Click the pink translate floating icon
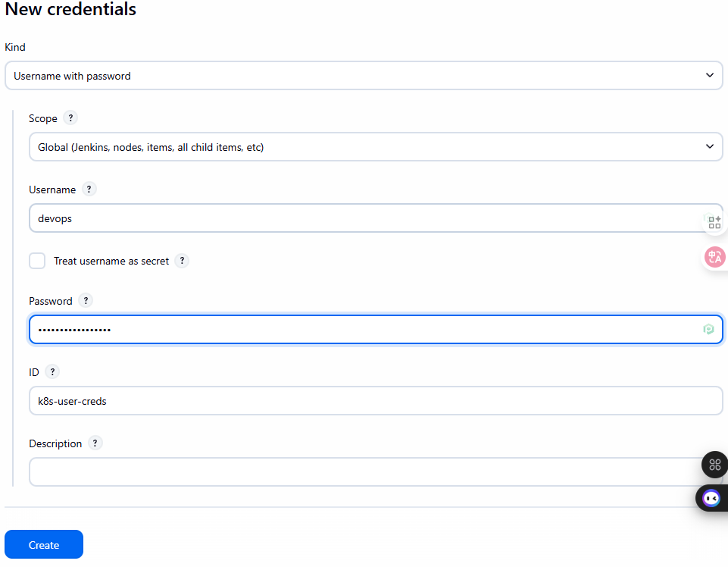Image resolution: width=728 pixels, height=567 pixels. (714, 258)
